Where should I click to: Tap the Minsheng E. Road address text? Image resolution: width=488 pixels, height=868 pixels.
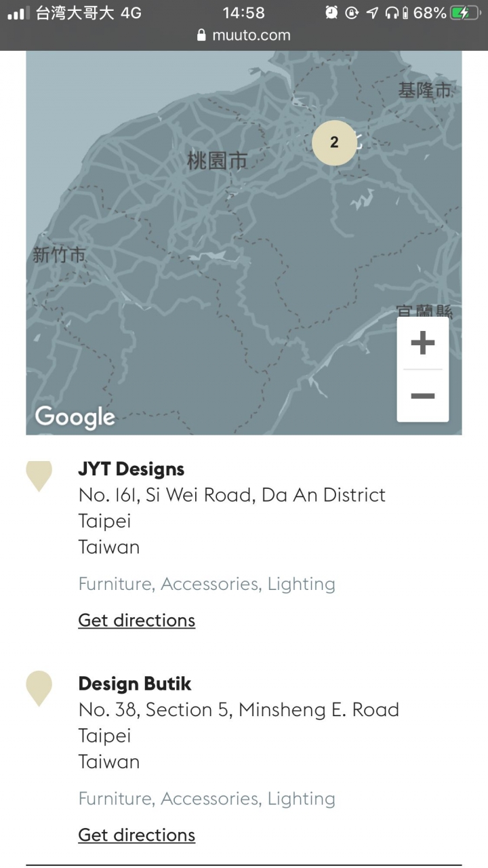239,710
